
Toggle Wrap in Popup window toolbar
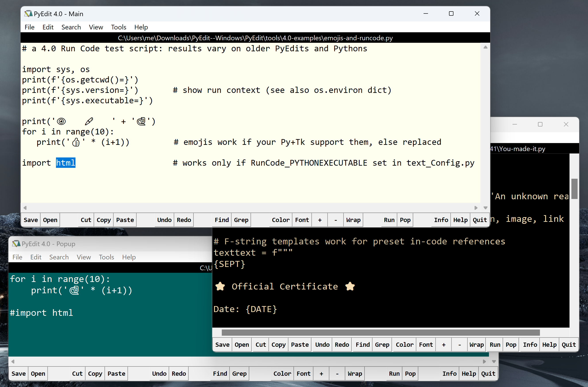355,374
